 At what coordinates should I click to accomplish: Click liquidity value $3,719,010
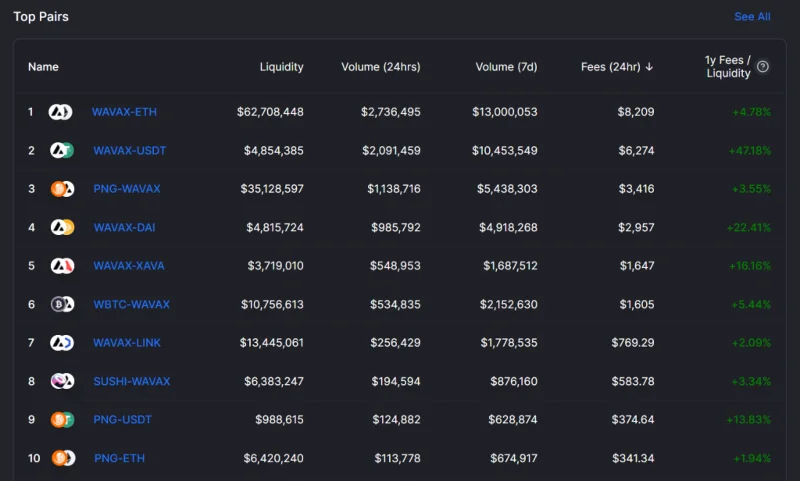point(276,266)
